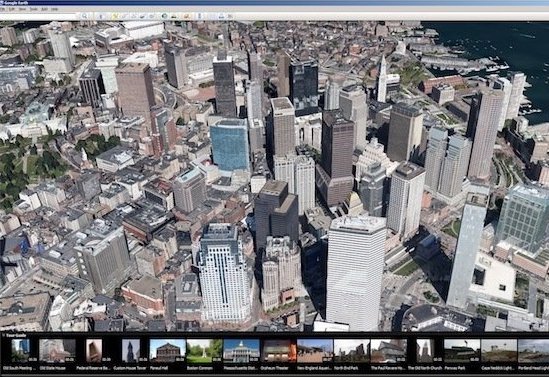Open the New England Aquarium thumbnail
This screenshot has width=549, height=377.
(315, 350)
